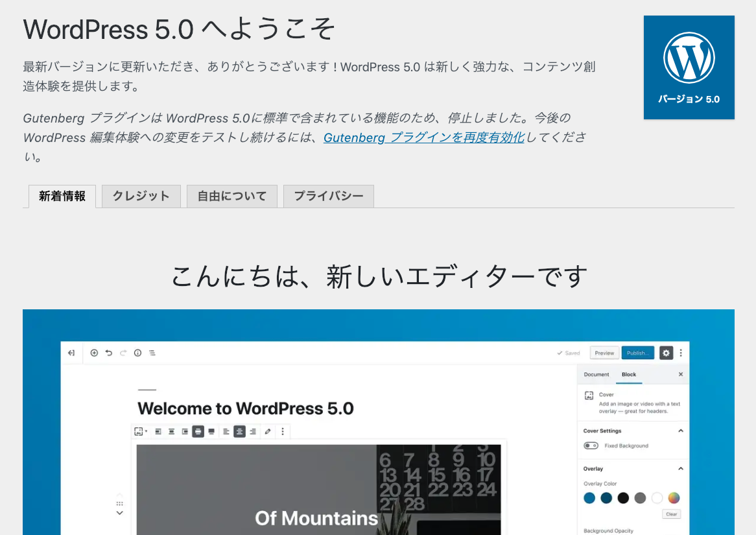
Task: Open the クレジット tab
Action: point(141,196)
